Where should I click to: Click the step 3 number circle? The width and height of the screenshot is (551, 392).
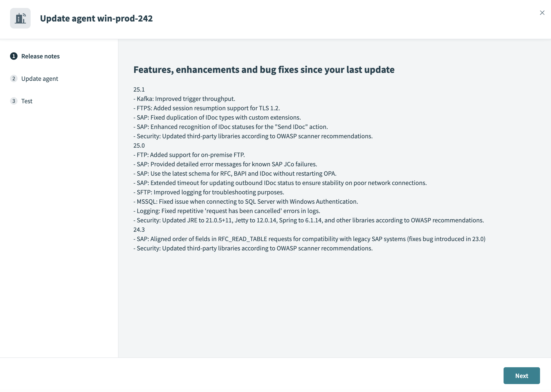pos(14,101)
